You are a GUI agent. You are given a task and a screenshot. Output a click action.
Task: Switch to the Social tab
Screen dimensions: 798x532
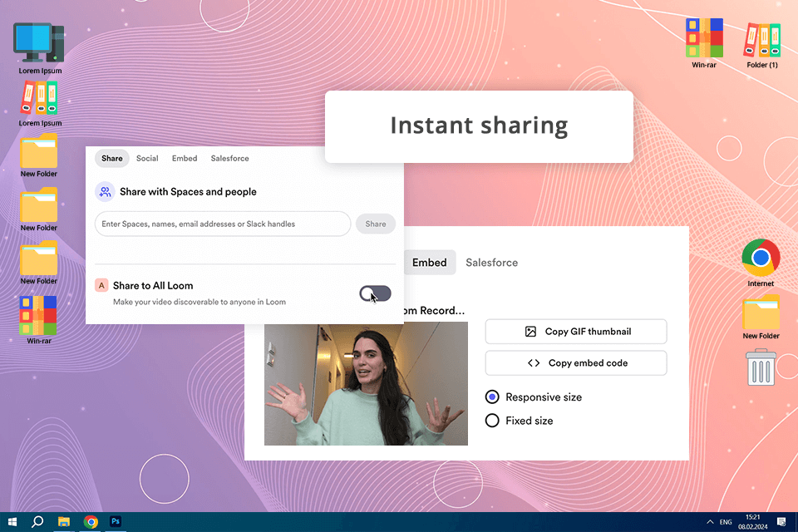(147, 158)
